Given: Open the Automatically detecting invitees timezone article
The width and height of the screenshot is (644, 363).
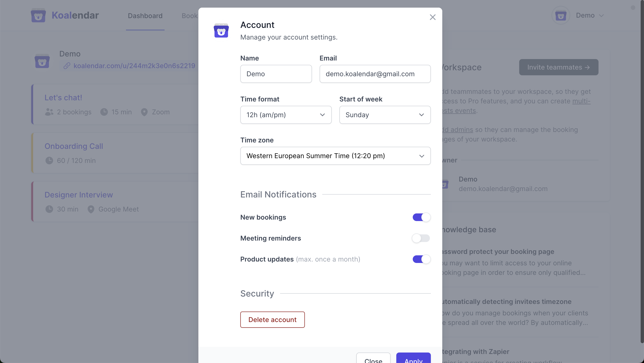Looking at the screenshot, I should click(507, 302).
